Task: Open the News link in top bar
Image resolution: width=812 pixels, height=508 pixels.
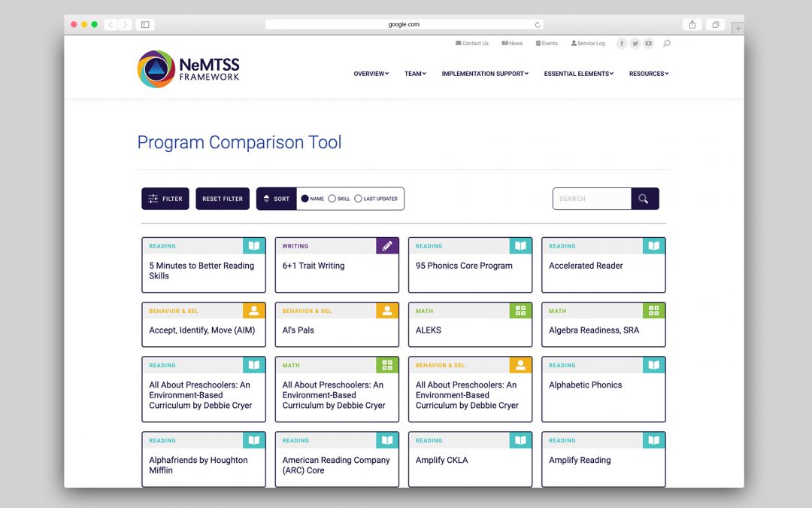Action: (x=512, y=44)
